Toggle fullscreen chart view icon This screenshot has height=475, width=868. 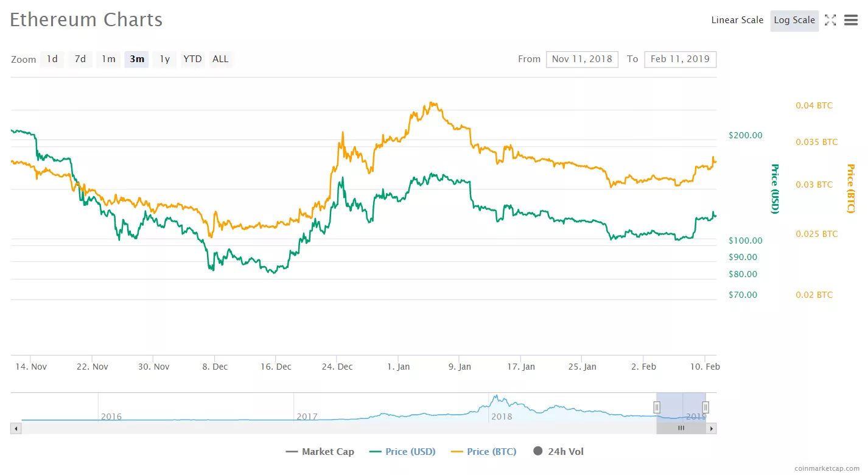830,20
